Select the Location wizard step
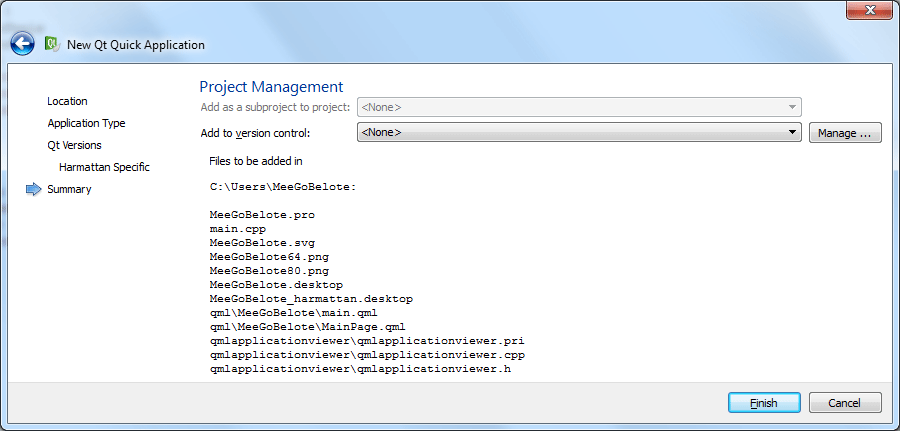This screenshot has width=900, height=431. pos(67,101)
